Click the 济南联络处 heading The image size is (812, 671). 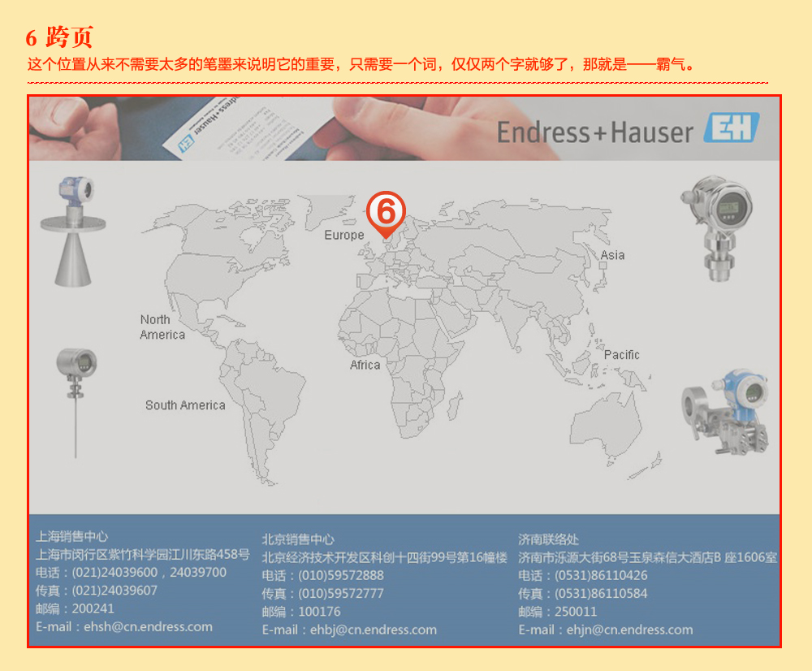point(548,539)
